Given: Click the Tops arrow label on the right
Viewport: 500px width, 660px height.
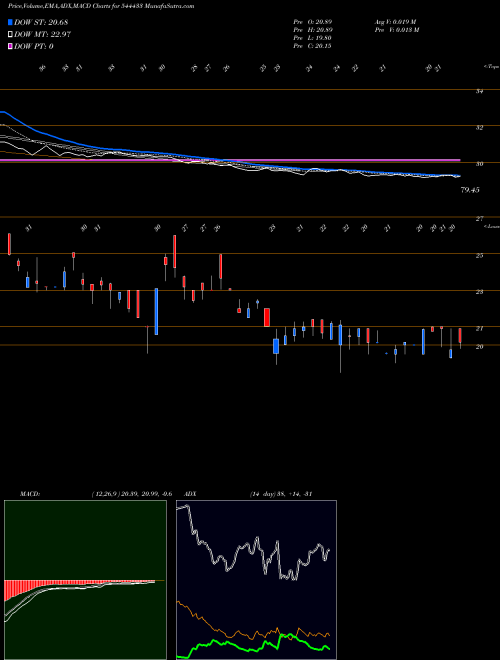Looking at the screenshot, I should pos(491,67).
